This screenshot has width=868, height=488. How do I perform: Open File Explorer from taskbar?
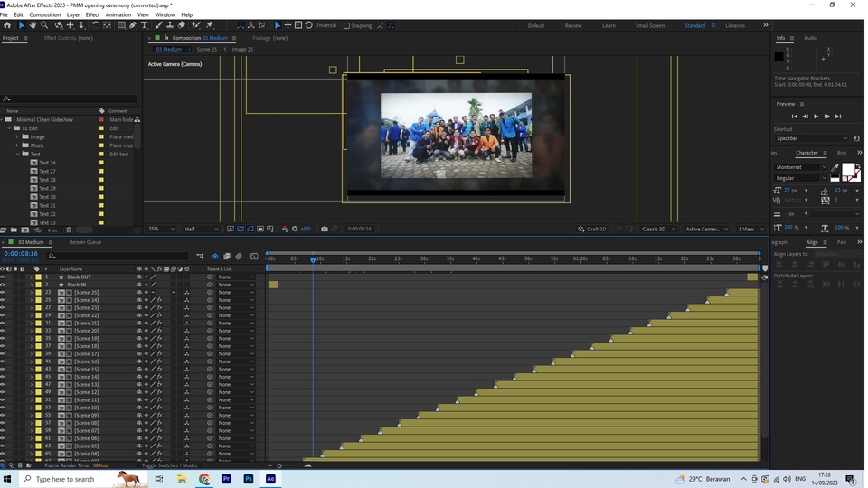(x=182, y=479)
